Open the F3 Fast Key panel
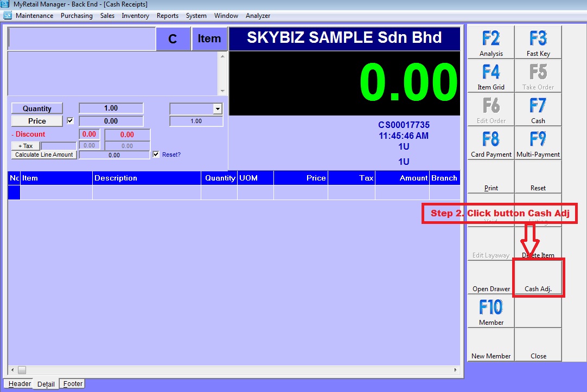The width and height of the screenshot is (587, 392). (x=538, y=42)
